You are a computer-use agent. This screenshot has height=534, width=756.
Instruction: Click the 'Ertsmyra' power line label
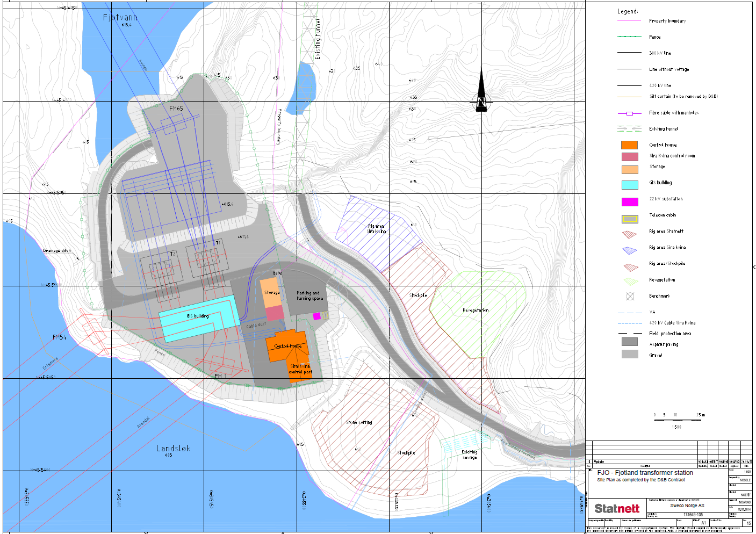50,363
